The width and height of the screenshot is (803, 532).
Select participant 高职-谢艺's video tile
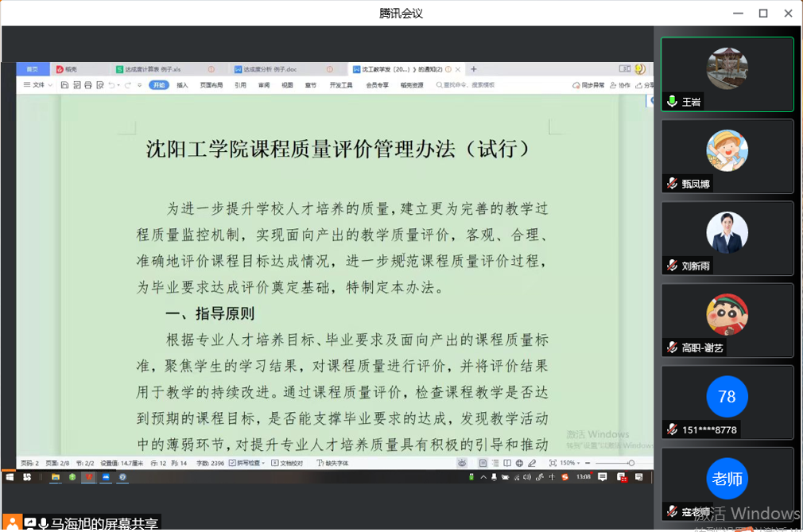click(727, 320)
